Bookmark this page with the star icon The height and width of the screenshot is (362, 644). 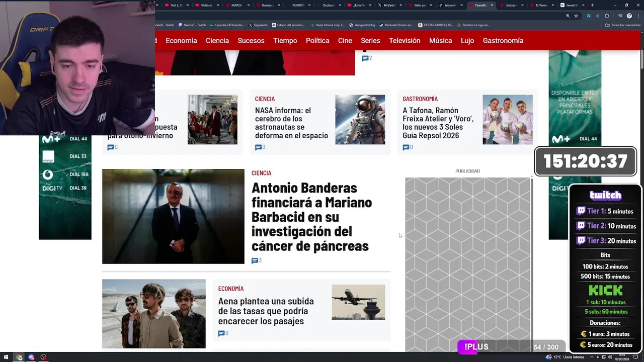576,16
